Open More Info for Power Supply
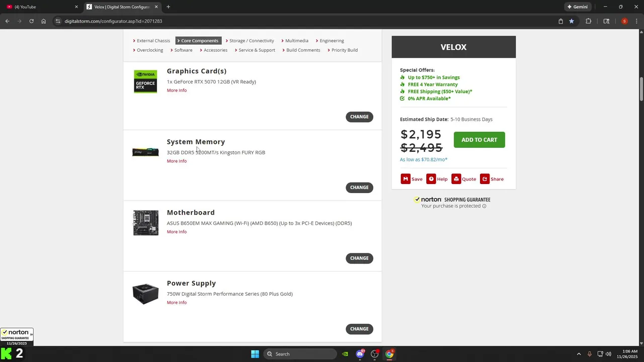This screenshot has height=362, width=644. pyautogui.click(x=177, y=303)
